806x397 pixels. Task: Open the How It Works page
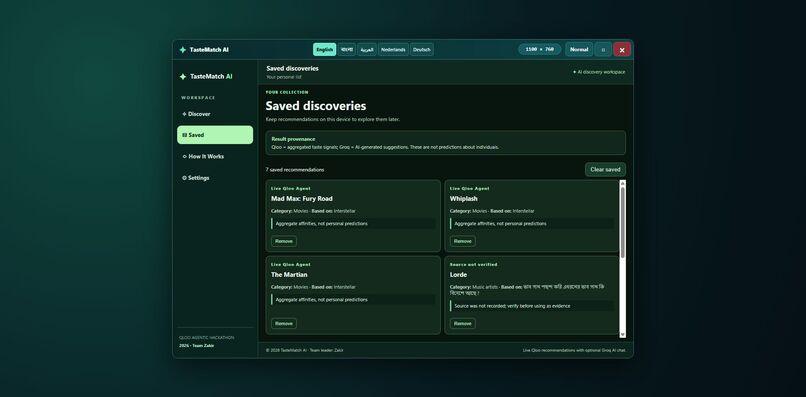pyautogui.click(x=215, y=156)
